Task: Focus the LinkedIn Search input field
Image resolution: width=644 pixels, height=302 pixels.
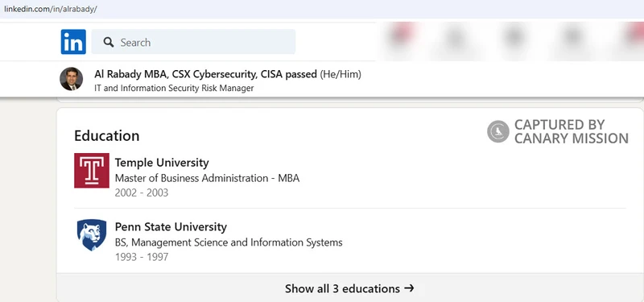Action: point(193,42)
